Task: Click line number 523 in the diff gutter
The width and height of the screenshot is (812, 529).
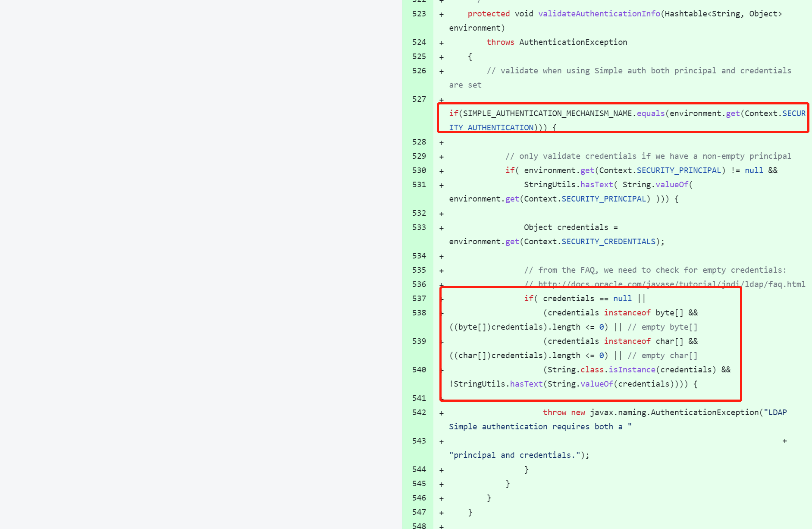Action: coord(419,14)
